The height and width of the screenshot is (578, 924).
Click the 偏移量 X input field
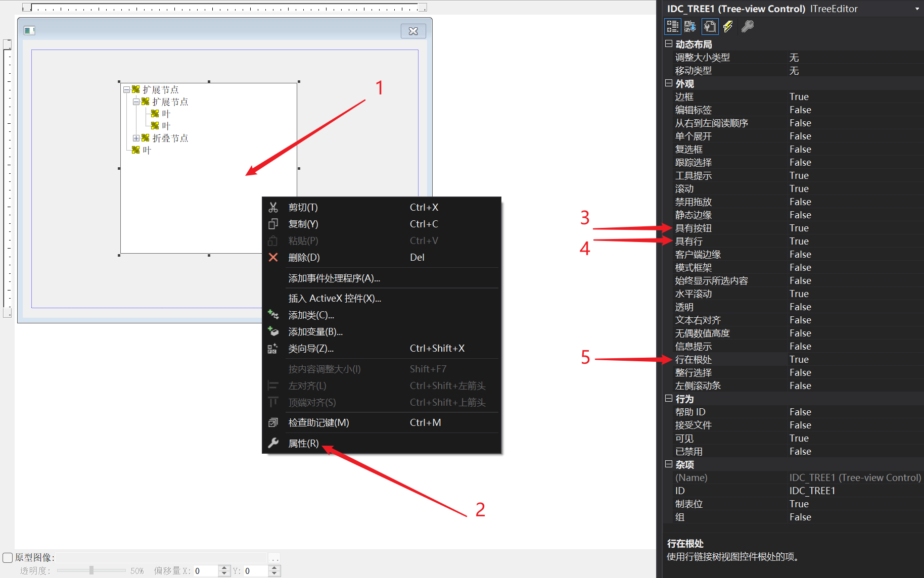click(x=206, y=571)
